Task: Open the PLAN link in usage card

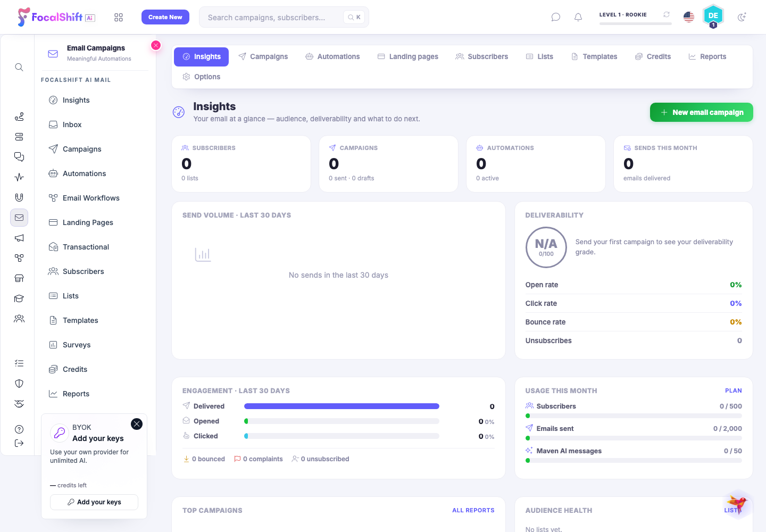Action: tap(734, 390)
